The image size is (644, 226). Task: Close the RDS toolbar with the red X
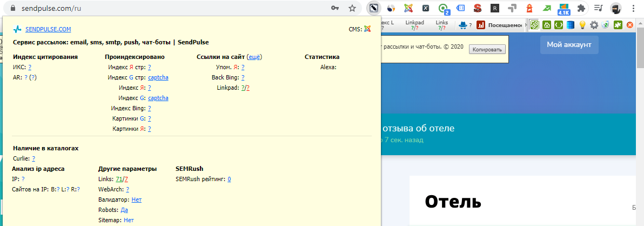point(629,25)
